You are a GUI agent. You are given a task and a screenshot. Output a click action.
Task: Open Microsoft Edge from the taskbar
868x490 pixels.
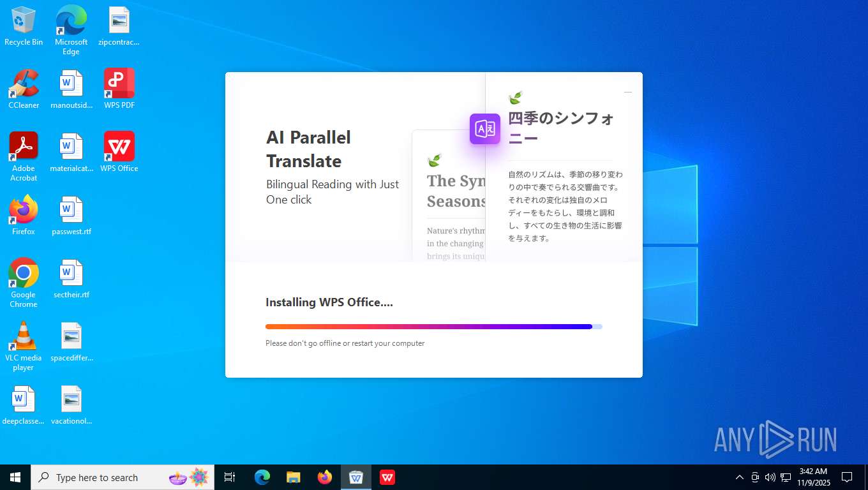(262, 477)
